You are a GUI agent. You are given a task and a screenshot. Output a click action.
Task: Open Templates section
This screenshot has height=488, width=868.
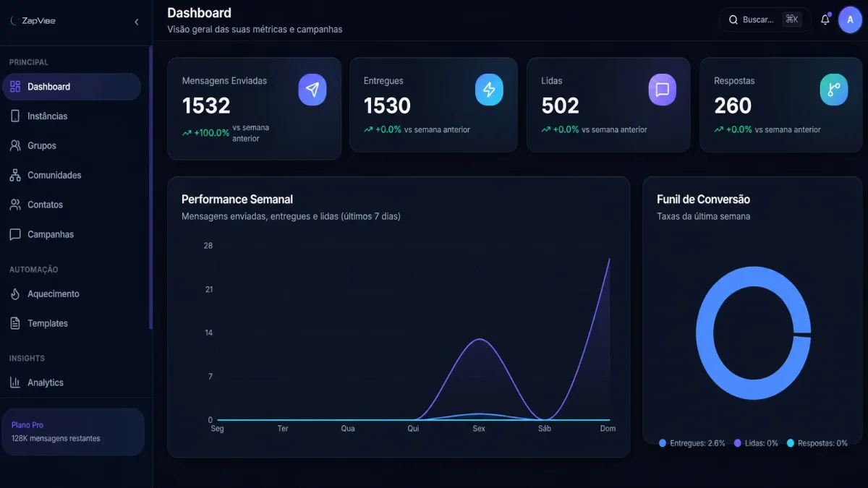pos(72,324)
